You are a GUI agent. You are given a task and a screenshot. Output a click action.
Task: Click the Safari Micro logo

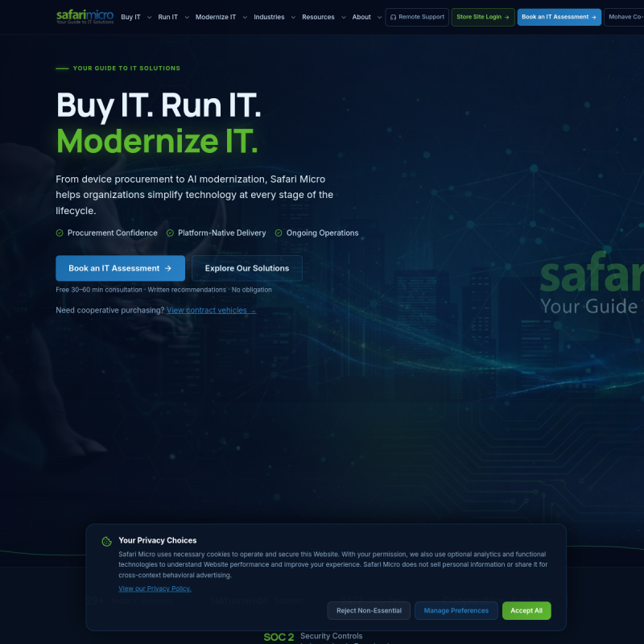point(85,17)
